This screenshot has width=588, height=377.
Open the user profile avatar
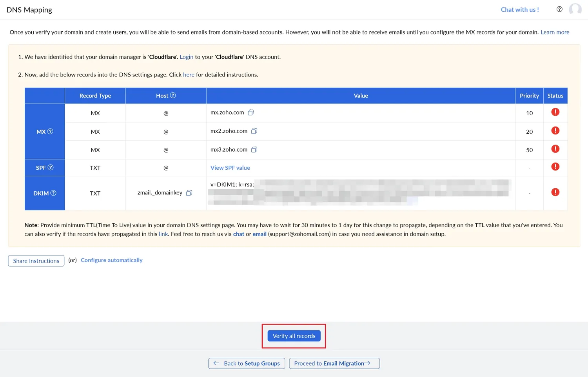click(x=575, y=9)
